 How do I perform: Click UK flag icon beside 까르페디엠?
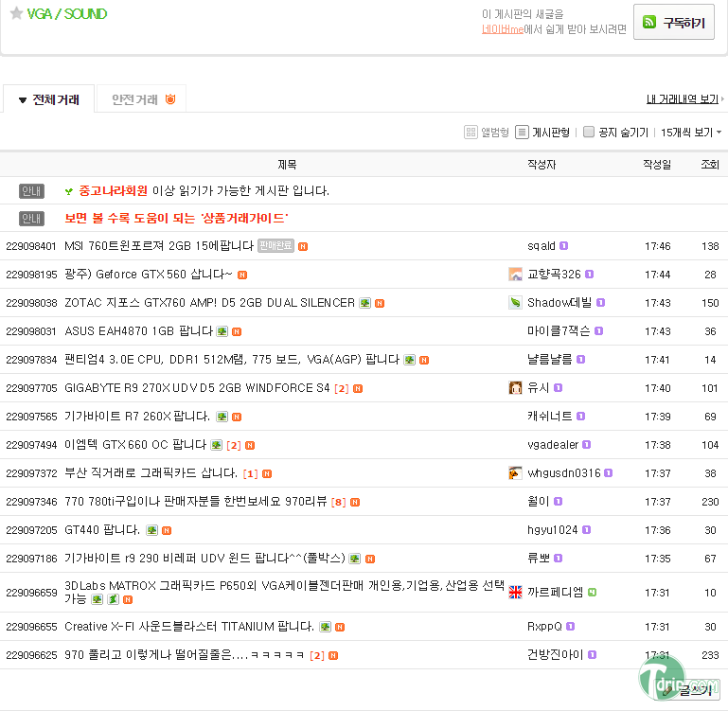click(515, 592)
